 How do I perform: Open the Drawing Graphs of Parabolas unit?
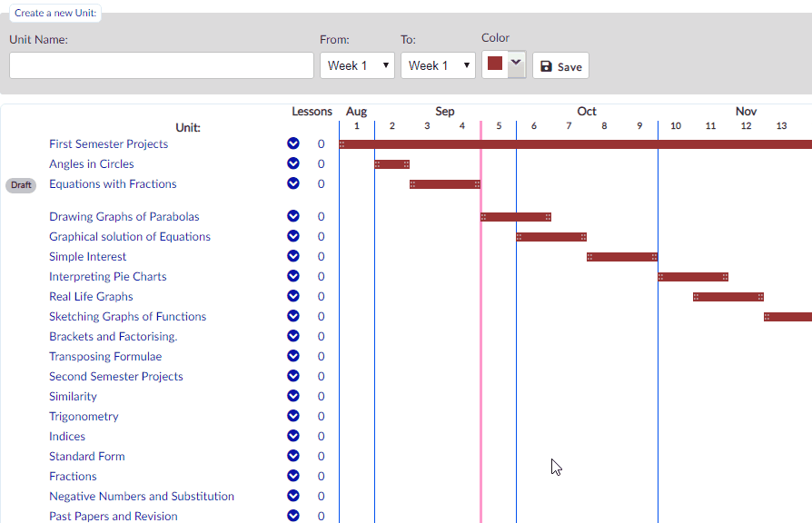coord(124,216)
